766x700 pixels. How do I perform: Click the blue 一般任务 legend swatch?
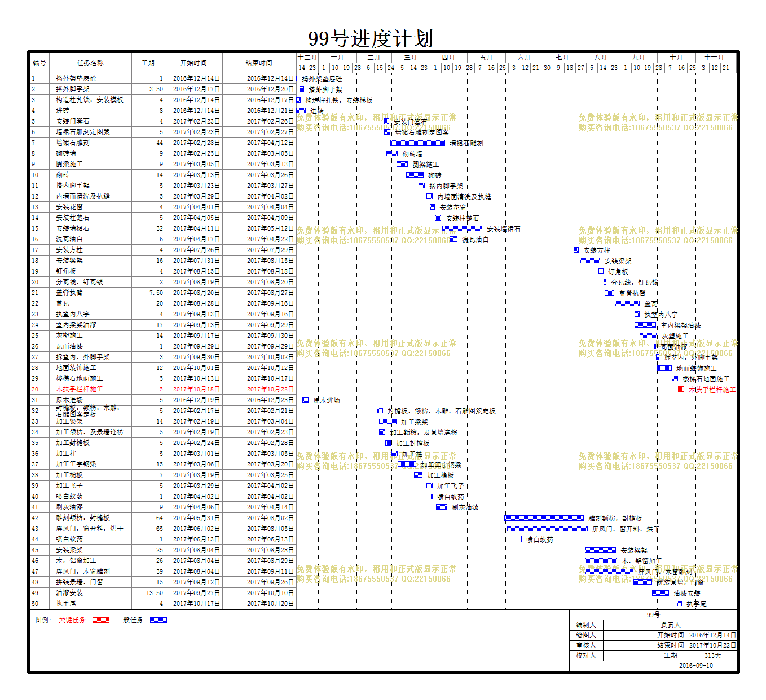(x=159, y=619)
